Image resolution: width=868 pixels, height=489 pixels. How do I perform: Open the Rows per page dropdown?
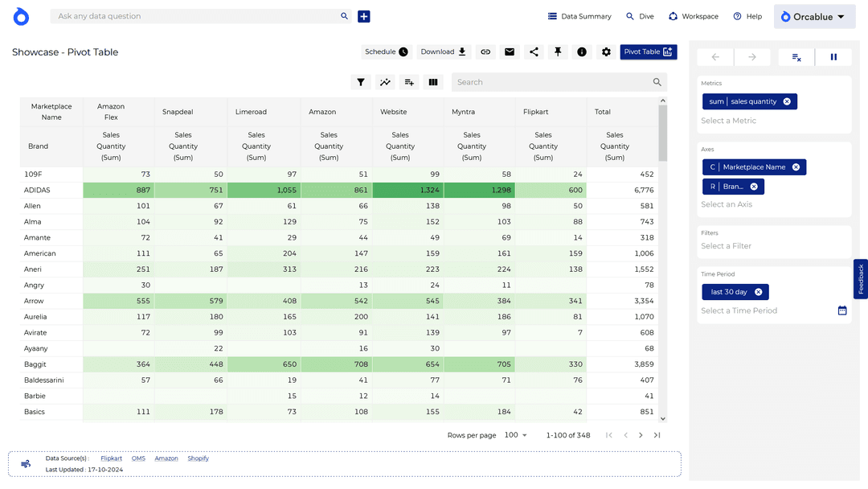(514, 435)
